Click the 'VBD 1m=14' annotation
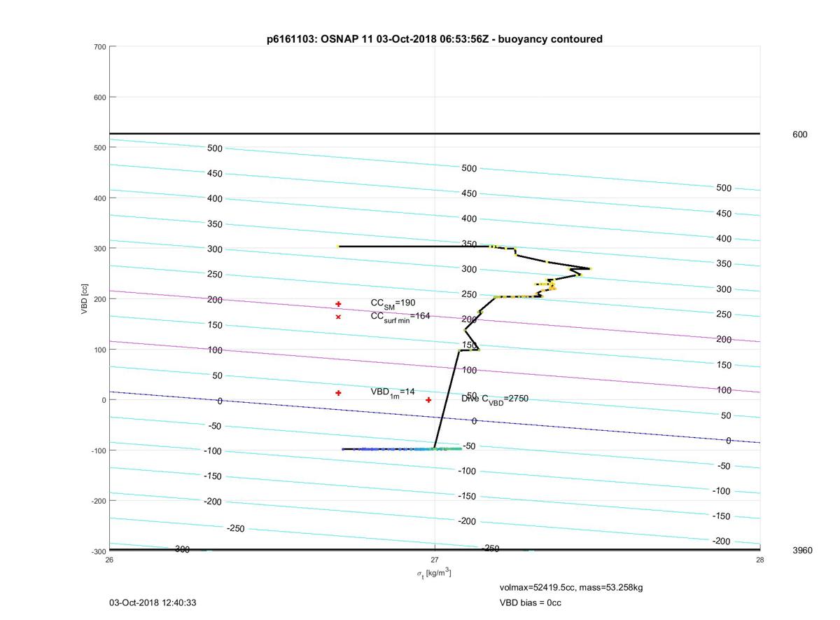Image resolution: width=840 pixels, height=620 pixels. click(x=393, y=393)
